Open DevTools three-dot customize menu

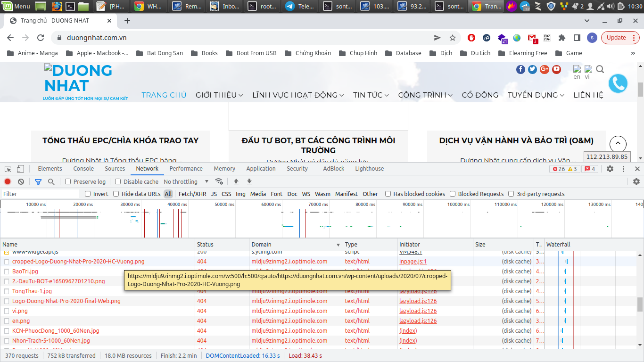624,169
